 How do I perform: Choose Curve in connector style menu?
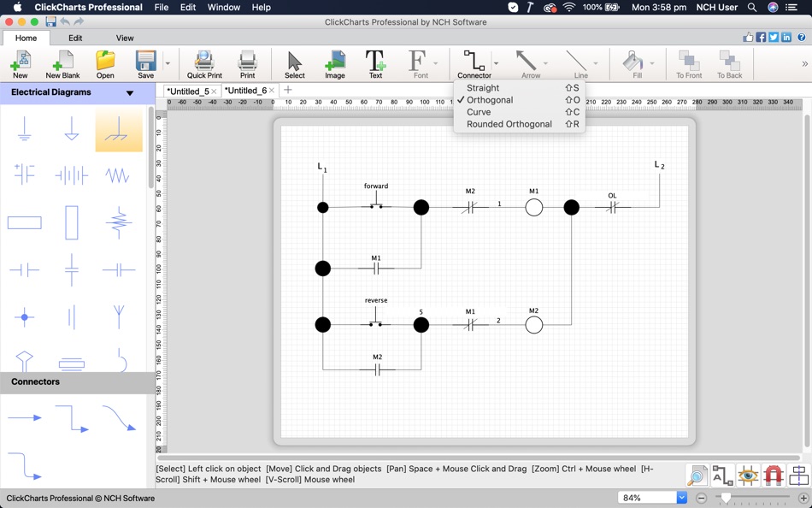pos(519,112)
